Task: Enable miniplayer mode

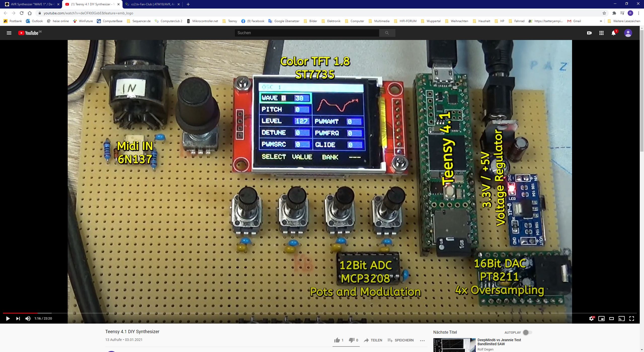Action: pyautogui.click(x=601, y=319)
